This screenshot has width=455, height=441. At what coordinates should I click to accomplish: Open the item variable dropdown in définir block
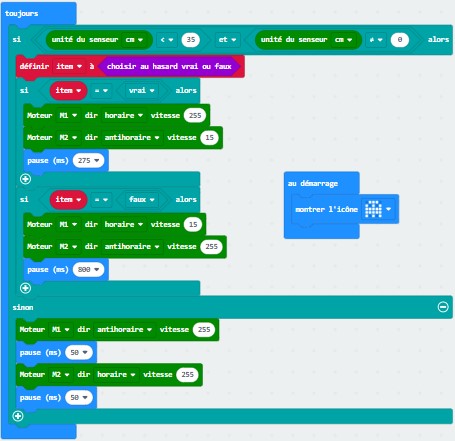(69, 66)
